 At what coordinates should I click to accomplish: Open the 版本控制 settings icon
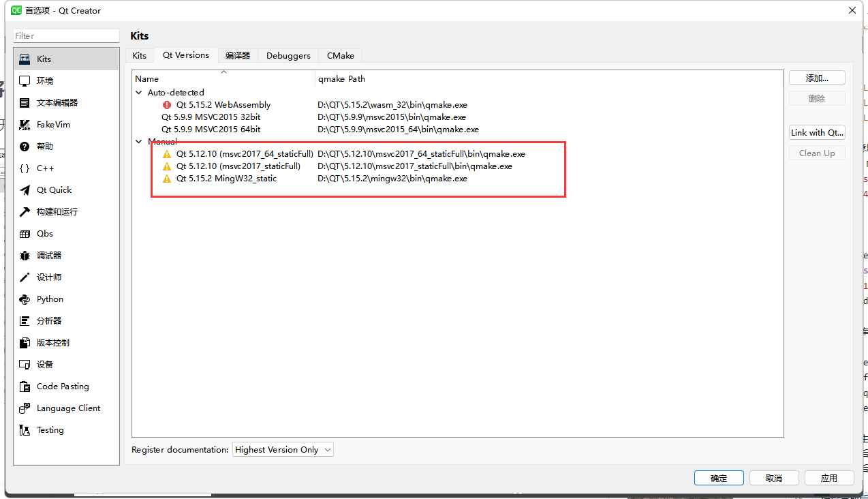[x=25, y=343]
